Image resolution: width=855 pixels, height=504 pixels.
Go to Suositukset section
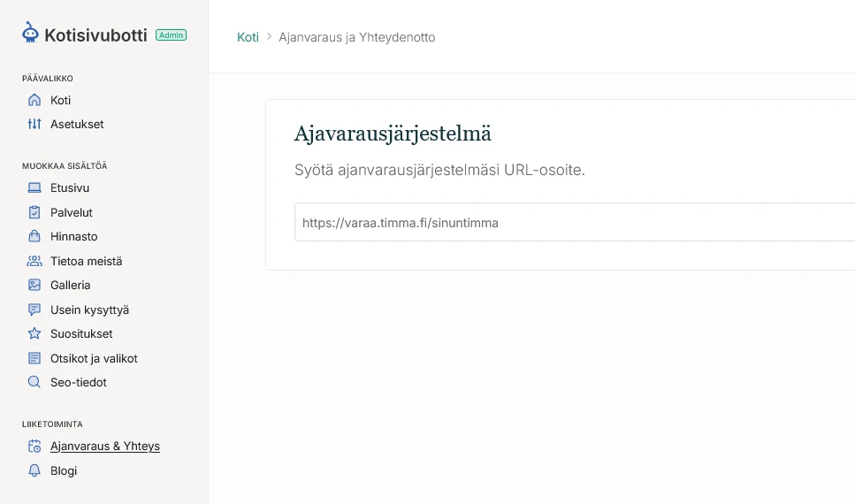[81, 333]
